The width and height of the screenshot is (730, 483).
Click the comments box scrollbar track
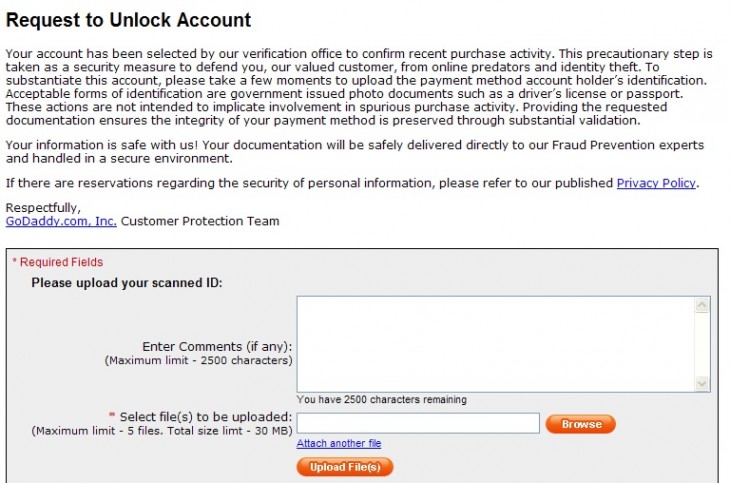[x=702, y=343]
